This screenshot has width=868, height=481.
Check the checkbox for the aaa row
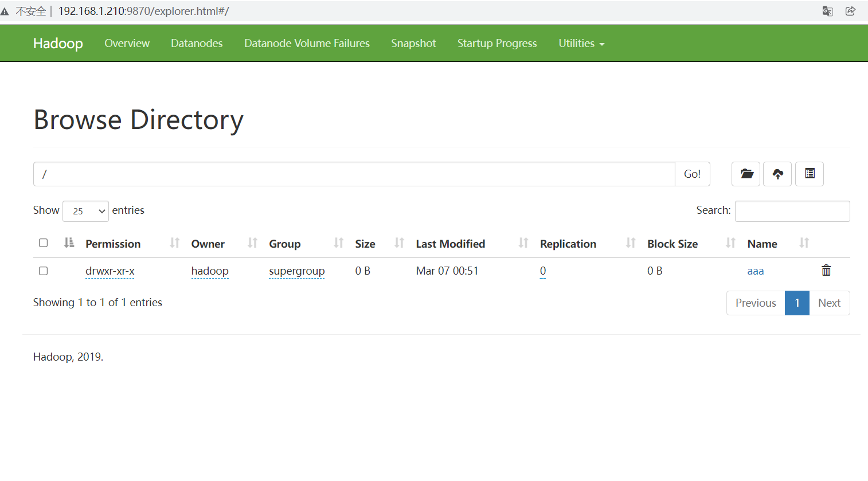point(43,271)
